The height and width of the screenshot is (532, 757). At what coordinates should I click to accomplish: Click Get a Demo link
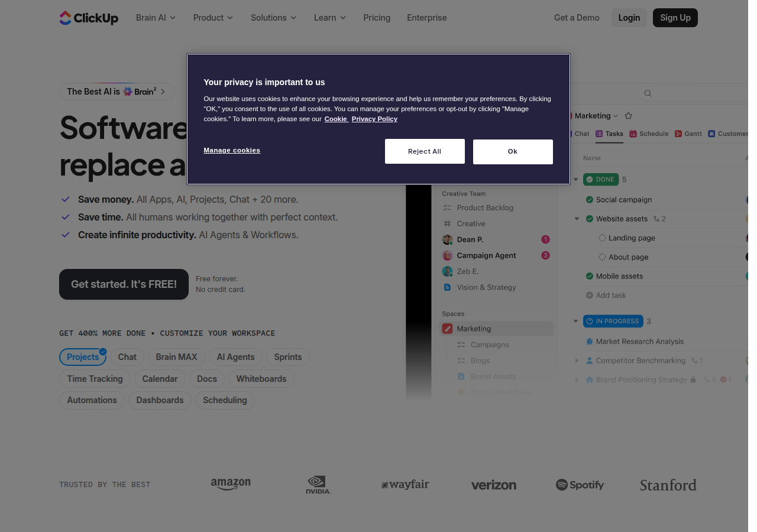pyautogui.click(x=577, y=18)
